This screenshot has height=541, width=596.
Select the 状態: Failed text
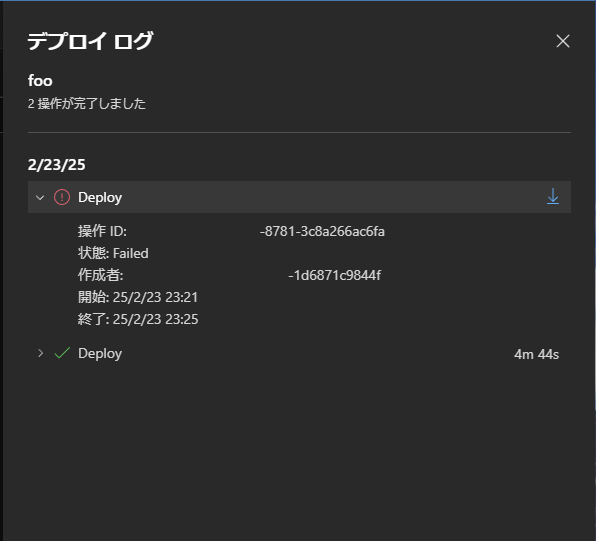click(113, 253)
